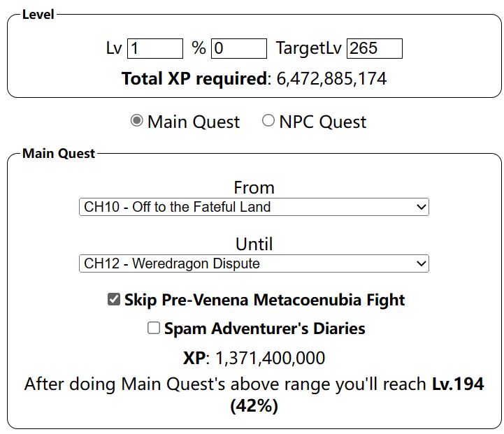
Task: Click the arrow on the CH10 dropdown
Action: click(x=420, y=207)
